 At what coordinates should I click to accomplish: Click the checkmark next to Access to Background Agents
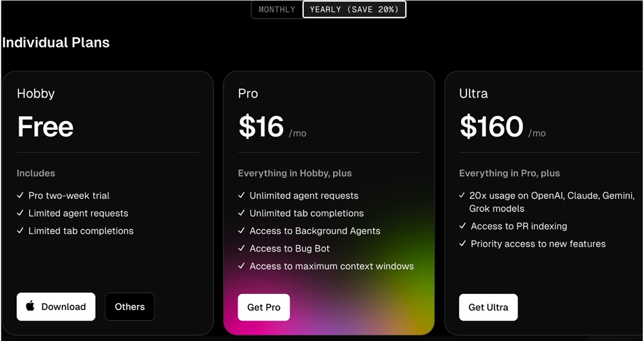[241, 230]
